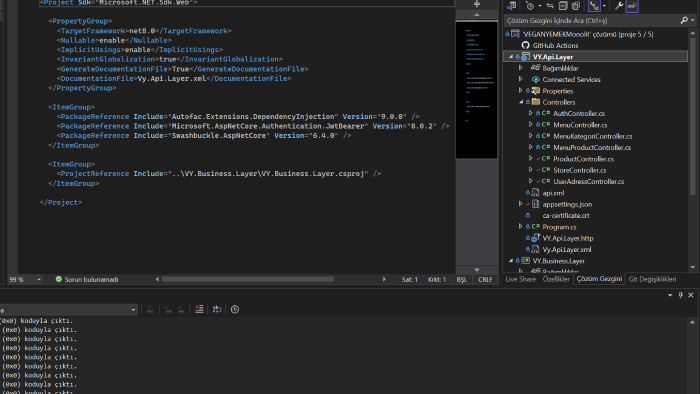Open api.xml file
This screenshot has width=700, height=394.
tap(553, 193)
